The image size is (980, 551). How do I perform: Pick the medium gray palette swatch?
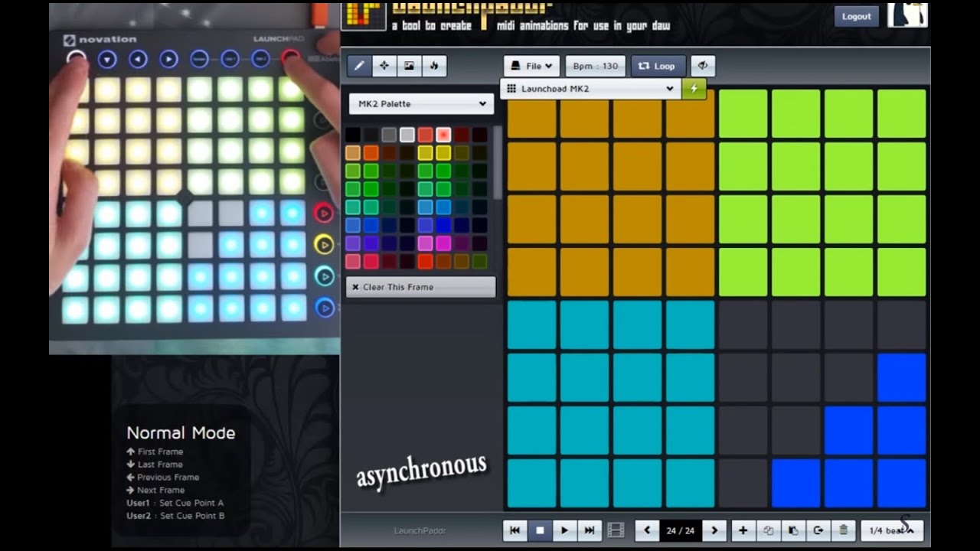click(389, 135)
